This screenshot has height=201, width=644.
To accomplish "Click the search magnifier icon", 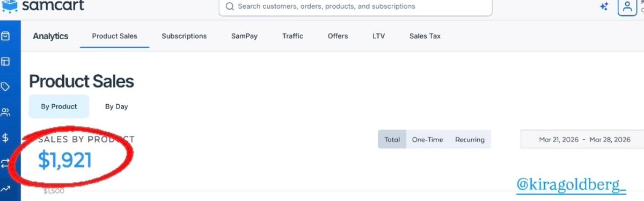I will tap(230, 6).
